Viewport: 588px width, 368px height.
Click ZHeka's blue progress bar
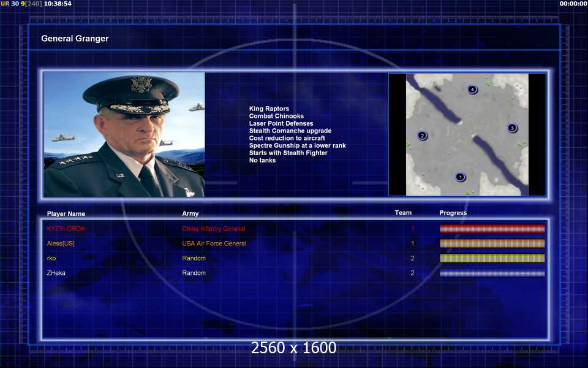[x=492, y=273]
